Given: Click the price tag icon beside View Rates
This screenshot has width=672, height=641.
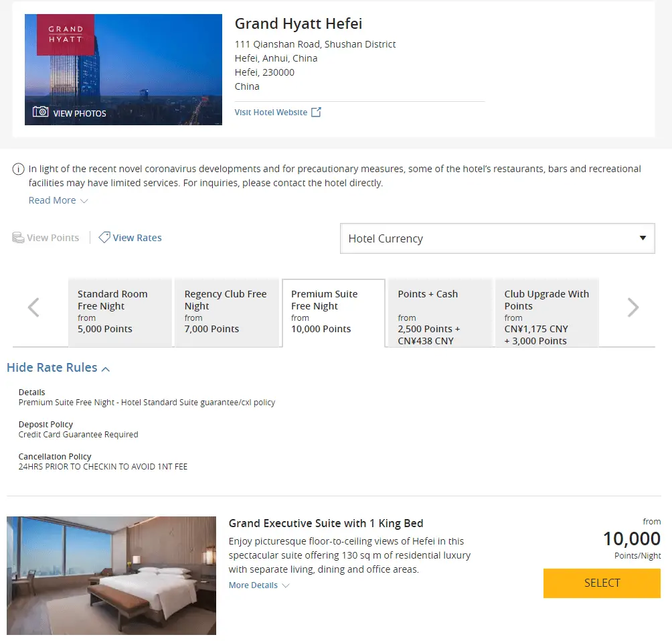Looking at the screenshot, I should point(104,237).
